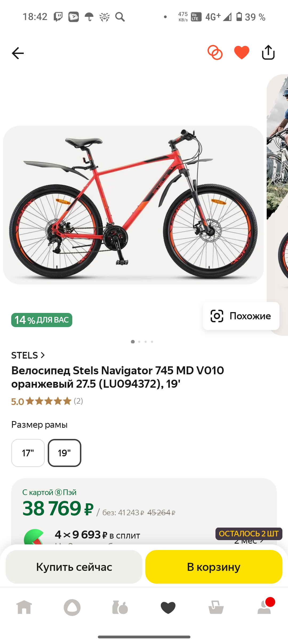Open the profile tab

click(x=264, y=607)
